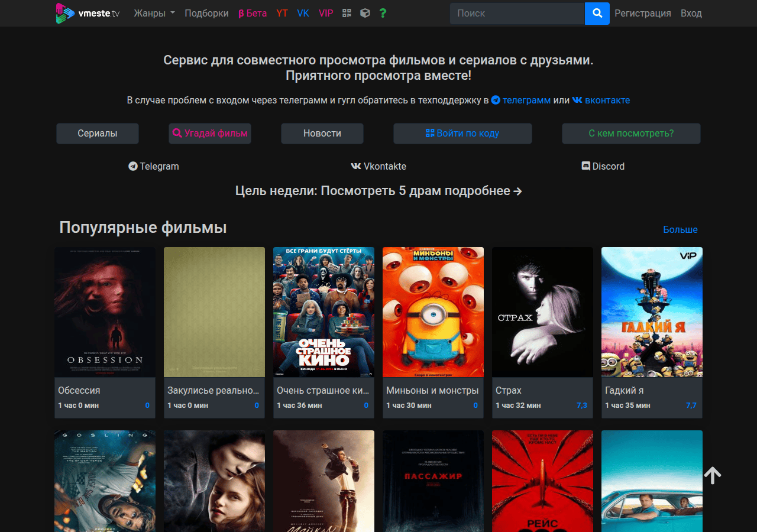Open Цель недели подробнее link
This screenshot has height=532, width=757.
pyautogui.click(x=378, y=191)
